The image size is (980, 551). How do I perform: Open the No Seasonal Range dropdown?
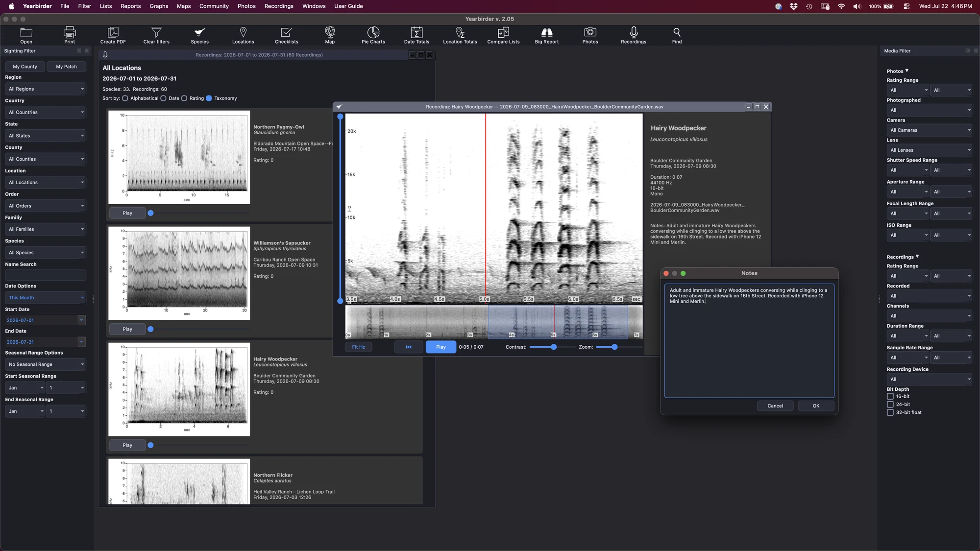coord(46,364)
